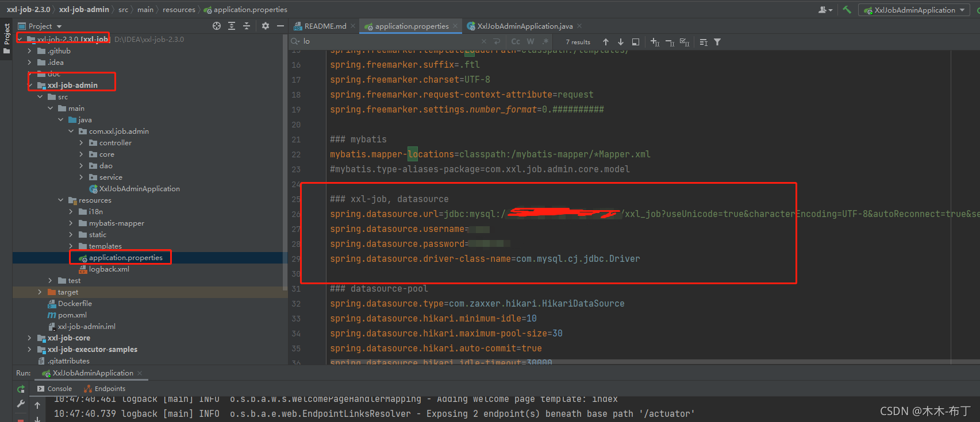
Task: Click main breadcrumb in navigation bar
Action: [x=145, y=9]
